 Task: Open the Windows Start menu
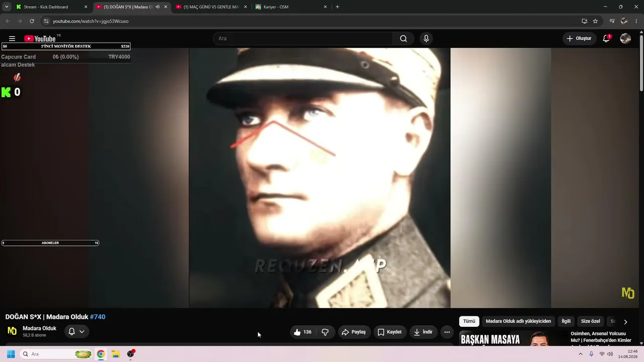click(x=11, y=354)
